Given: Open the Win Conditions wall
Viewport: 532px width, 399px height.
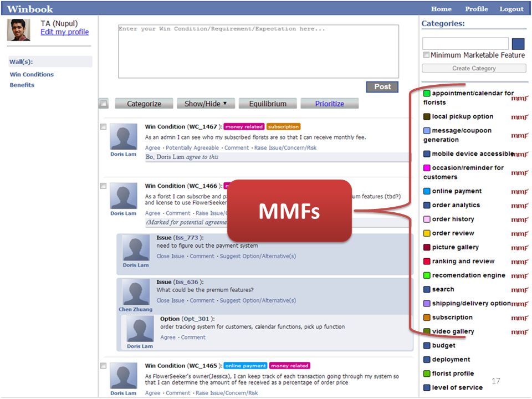Looking at the screenshot, I should pyautogui.click(x=32, y=74).
